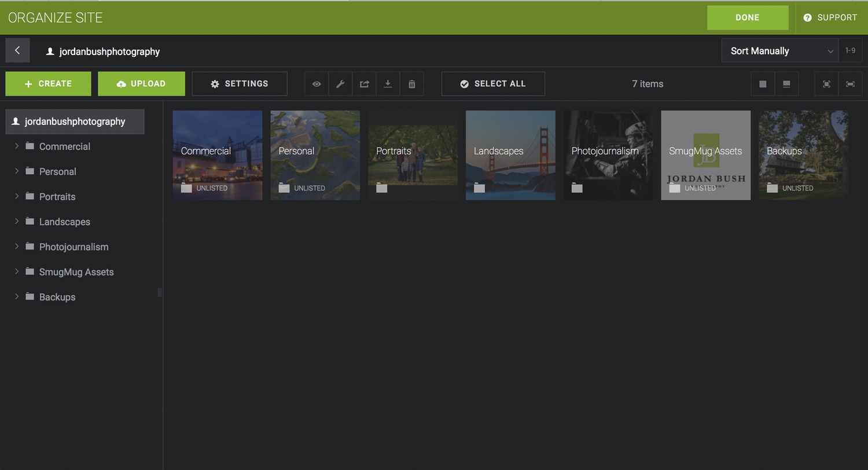The image size is (868, 470).
Task: Click the ORGANIZE SITE header title
Action: pos(56,17)
